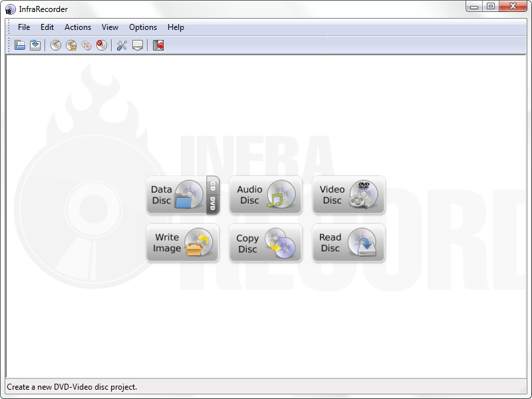This screenshot has width=532, height=399.
Task: Click the burn image disc icon in toolbar
Action: (56, 45)
